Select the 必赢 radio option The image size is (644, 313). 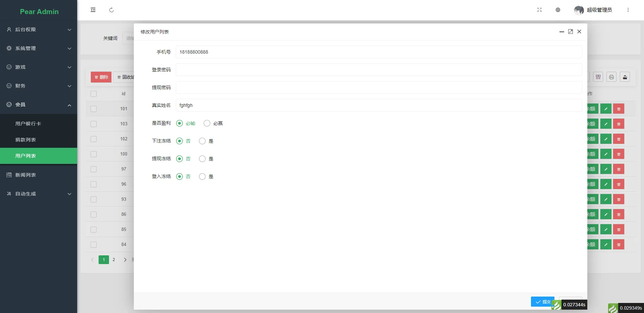[207, 123]
